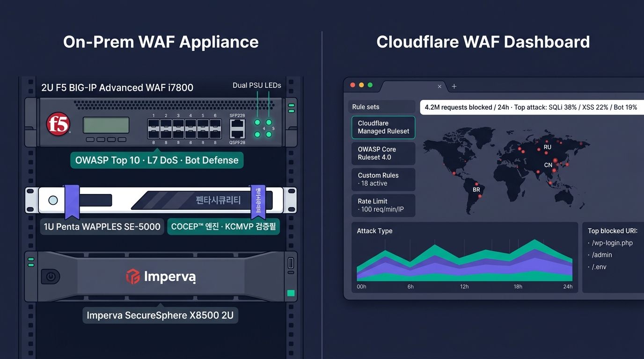Close the current browser tab
This screenshot has height=359, width=644.
(x=439, y=86)
